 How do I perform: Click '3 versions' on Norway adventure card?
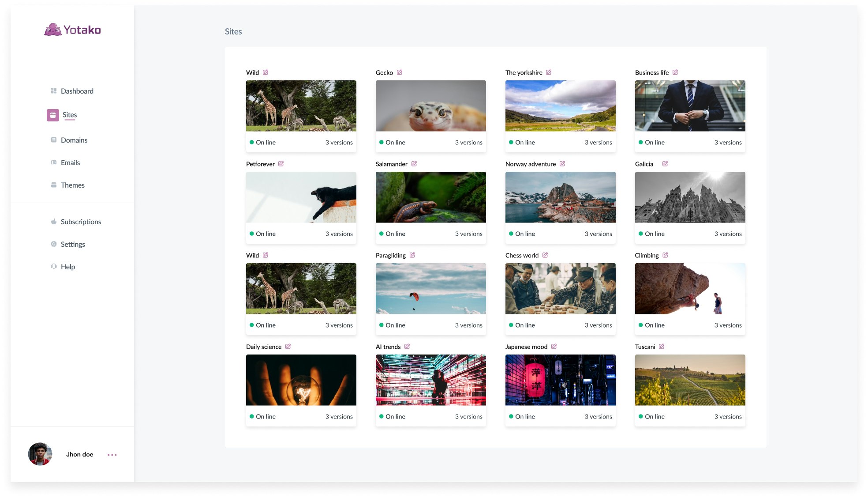click(599, 234)
